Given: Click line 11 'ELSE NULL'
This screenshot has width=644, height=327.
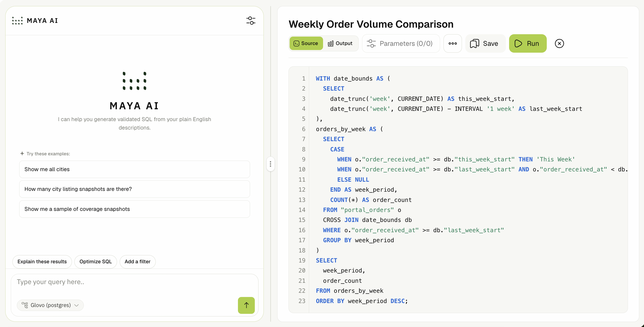Looking at the screenshot, I should [353, 180].
